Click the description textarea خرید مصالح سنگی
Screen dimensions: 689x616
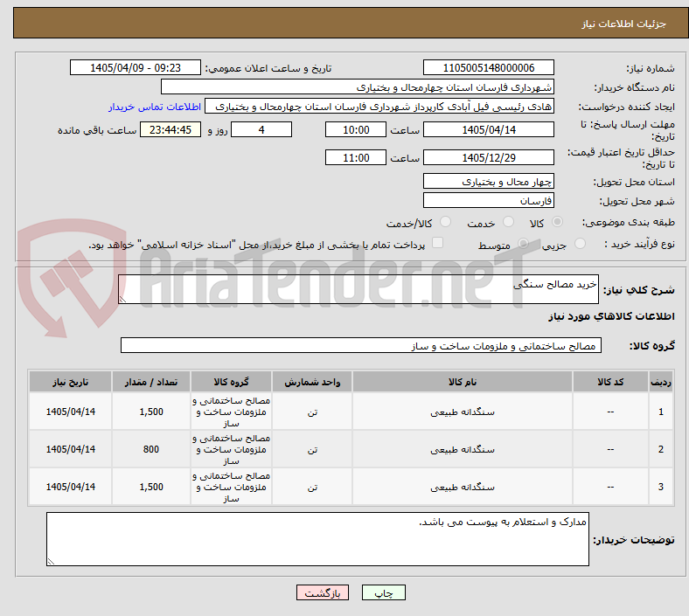point(358,289)
